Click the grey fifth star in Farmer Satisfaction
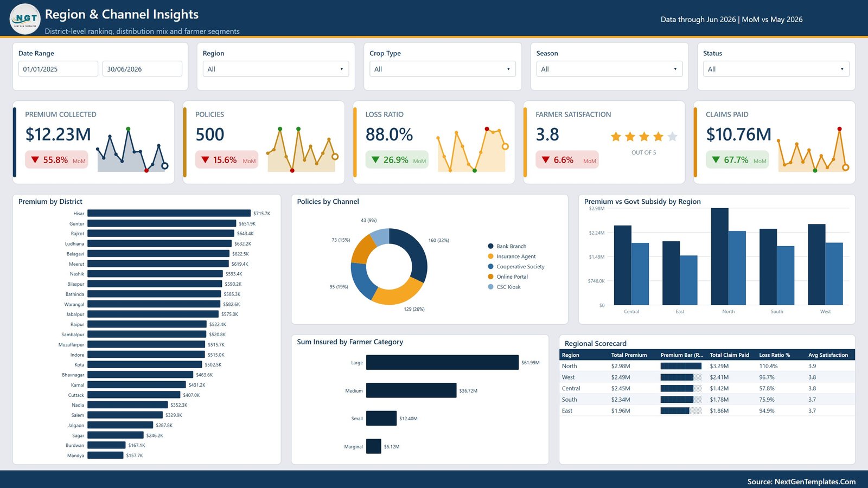 [x=672, y=137]
